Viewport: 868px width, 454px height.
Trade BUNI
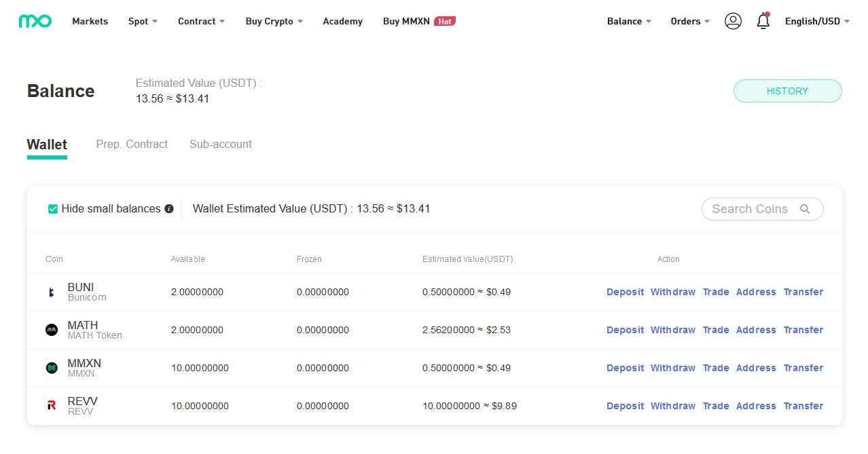(716, 292)
